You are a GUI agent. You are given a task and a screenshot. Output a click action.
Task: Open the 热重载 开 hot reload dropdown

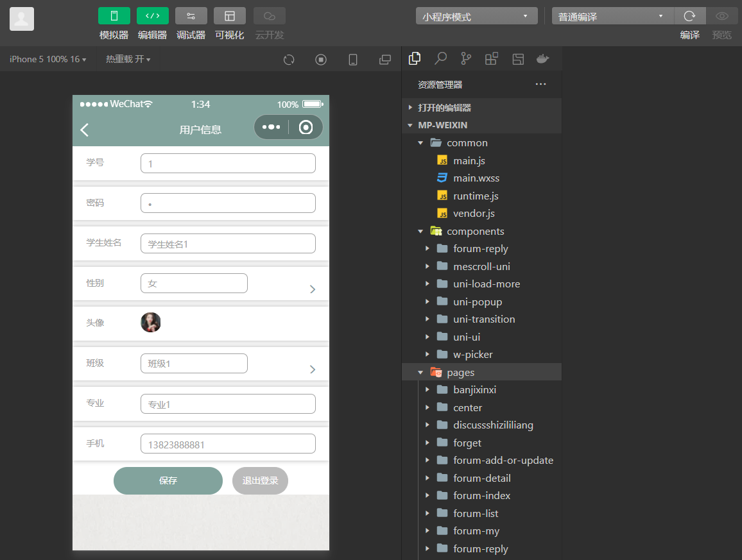(128, 59)
